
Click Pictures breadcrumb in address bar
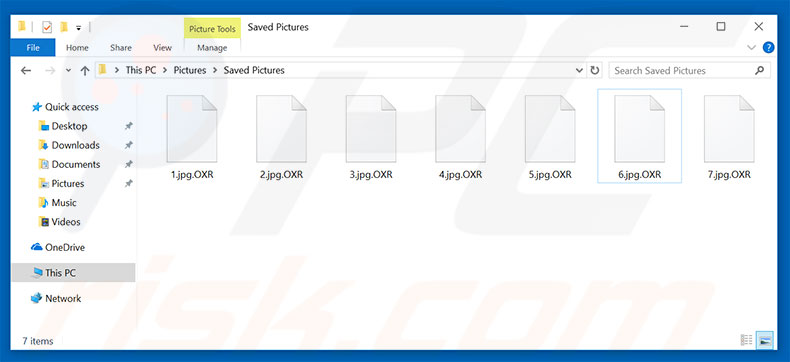tap(190, 70)
